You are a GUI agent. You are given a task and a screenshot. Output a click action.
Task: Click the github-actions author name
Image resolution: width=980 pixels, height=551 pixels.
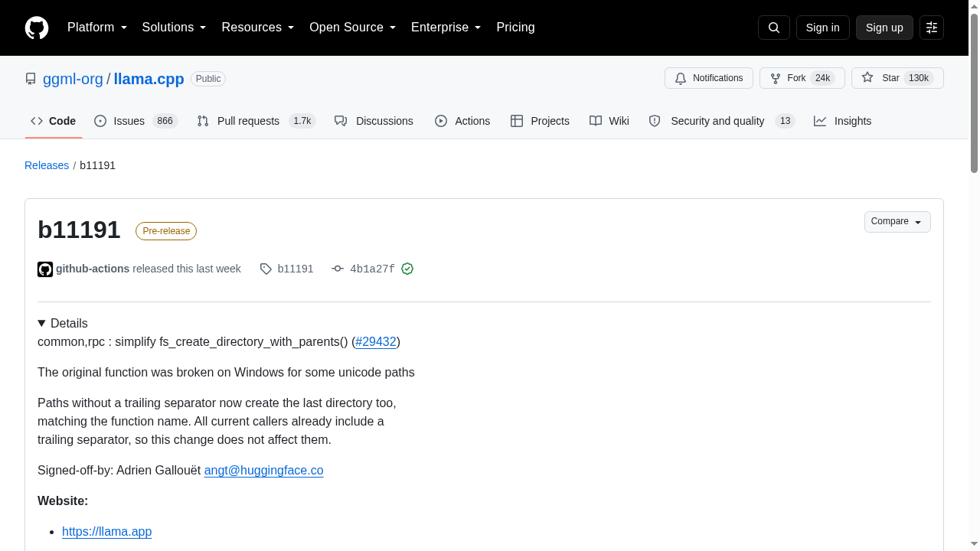93,269
